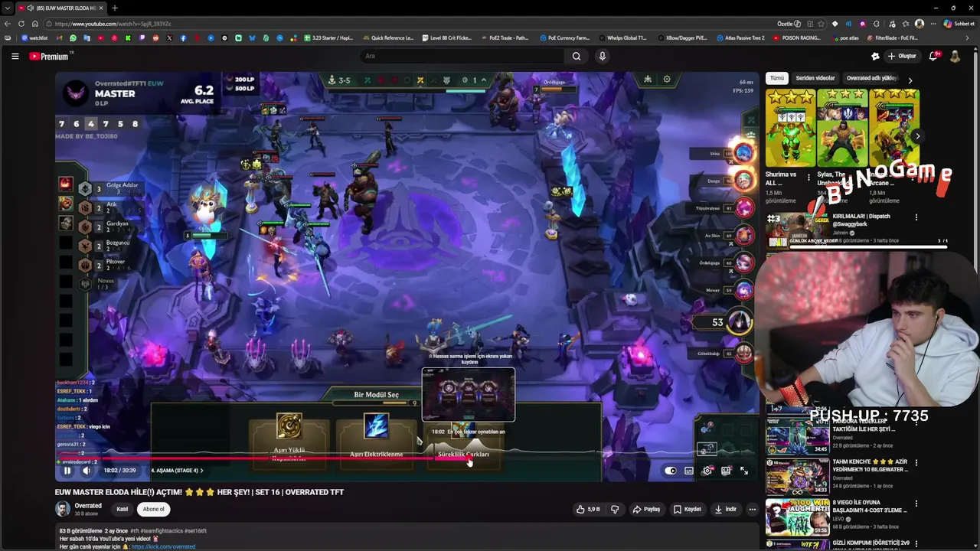Open the YouTube guide hamburger menu
980x551 pixels.
point(15,56)
